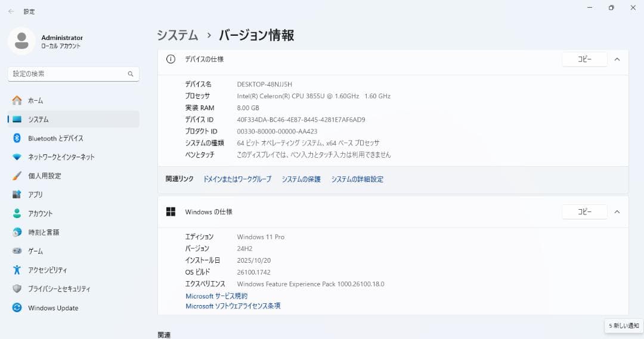Click the アカウント person icon
The width and height of the screenshot is (644, 339).
[x=17, y=213]
